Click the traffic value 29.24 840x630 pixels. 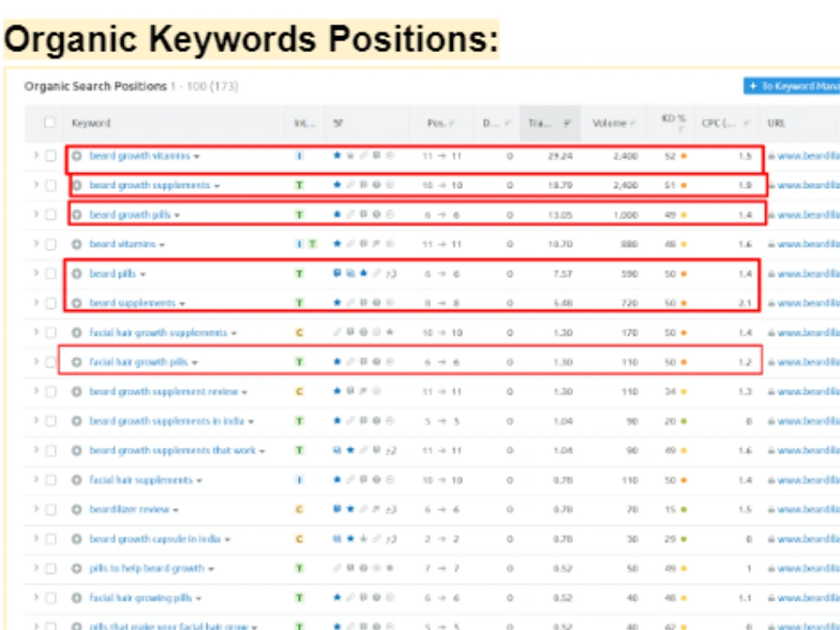click(559, 156)
